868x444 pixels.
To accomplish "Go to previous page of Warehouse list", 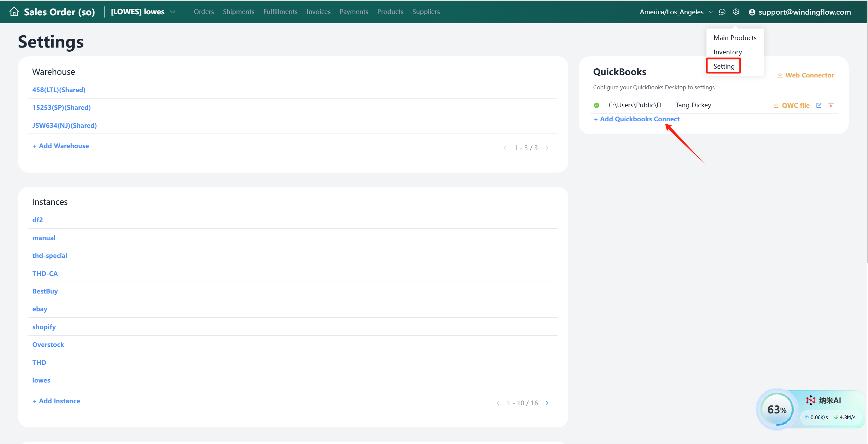I will [x=505, y=148].
